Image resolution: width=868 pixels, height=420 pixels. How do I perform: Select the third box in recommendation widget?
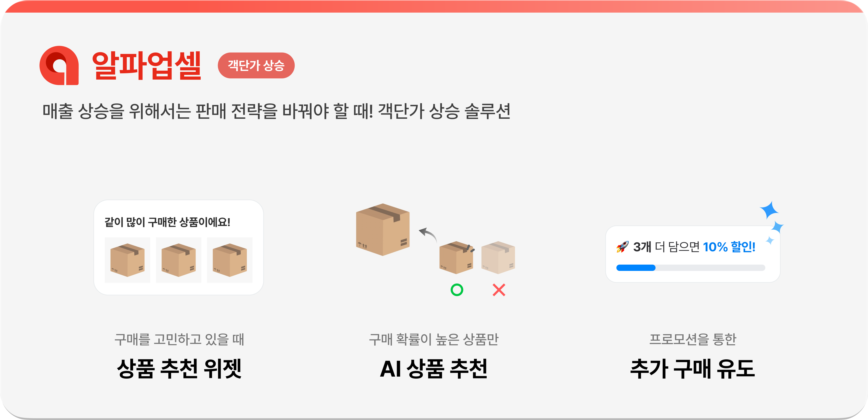[230, 260]
